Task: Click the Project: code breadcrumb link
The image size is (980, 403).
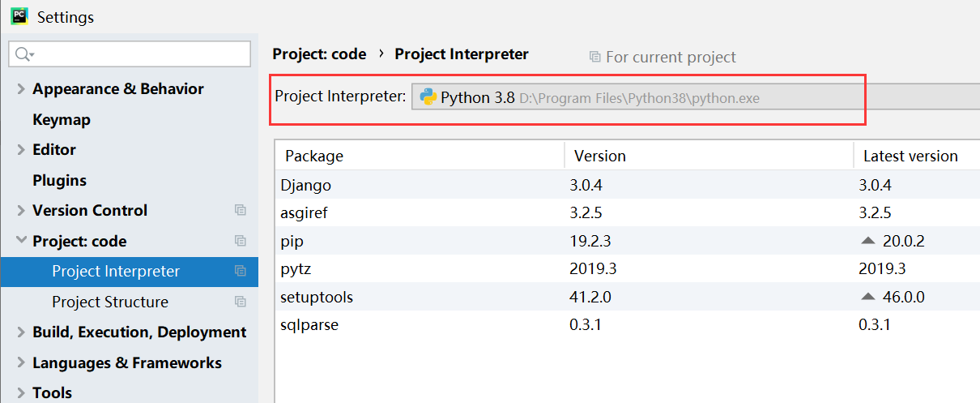Action: point(319,54)
